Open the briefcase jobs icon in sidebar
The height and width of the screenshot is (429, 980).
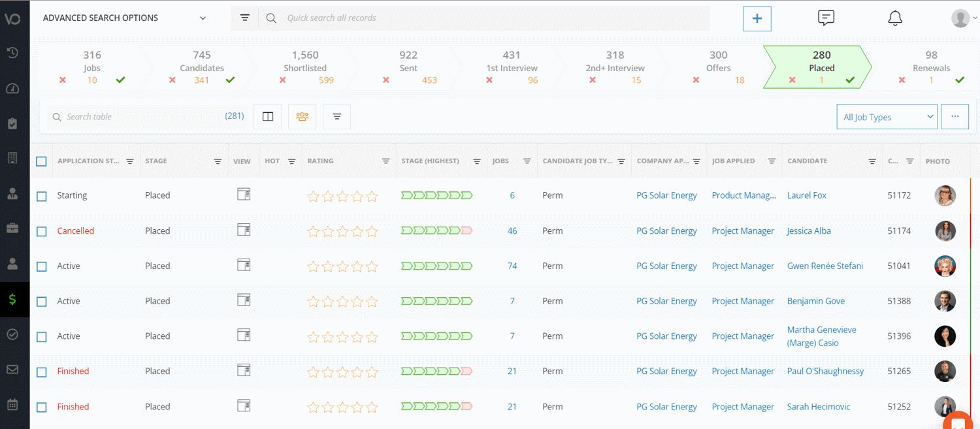point(12,229)
